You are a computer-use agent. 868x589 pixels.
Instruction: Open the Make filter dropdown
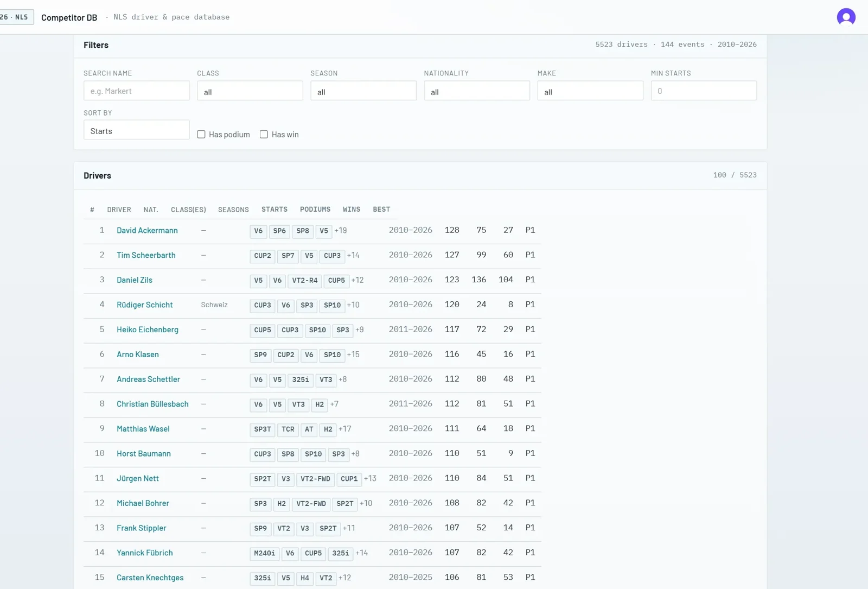(x=590, y=91)
